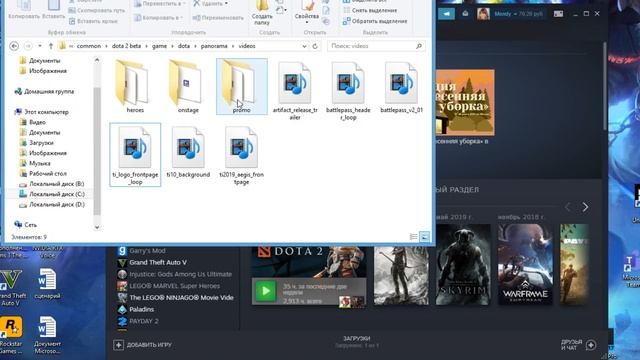Select Paladins in Steam library
The height and width of the screenshot is (360, 640).
click(136, 309)
